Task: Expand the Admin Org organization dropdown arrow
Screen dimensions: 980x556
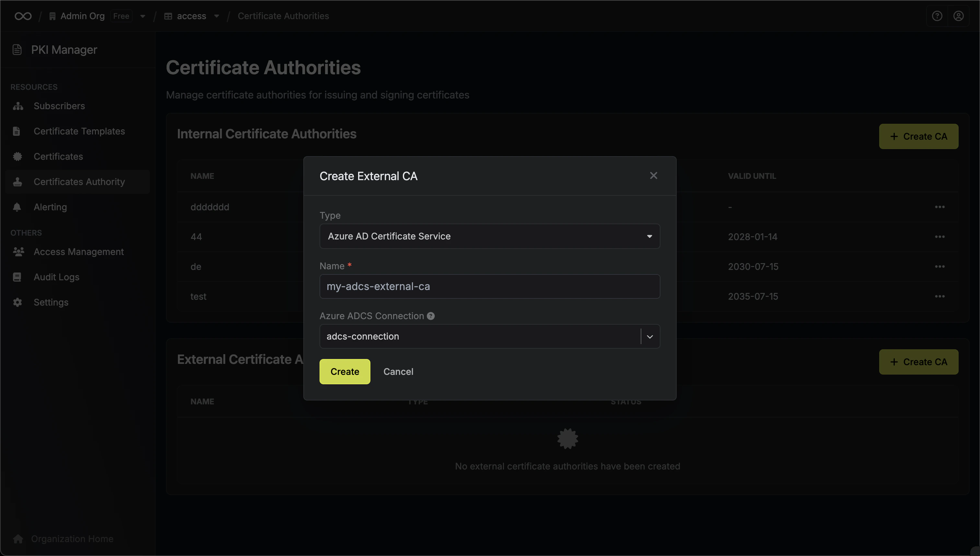Action: coord(143,16)
